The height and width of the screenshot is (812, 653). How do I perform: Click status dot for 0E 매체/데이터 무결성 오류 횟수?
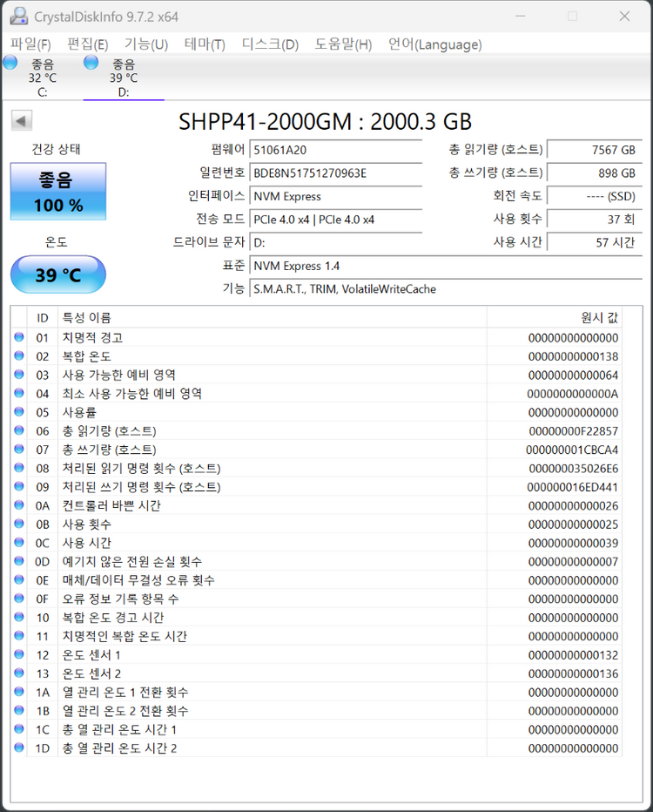[19, 579]
